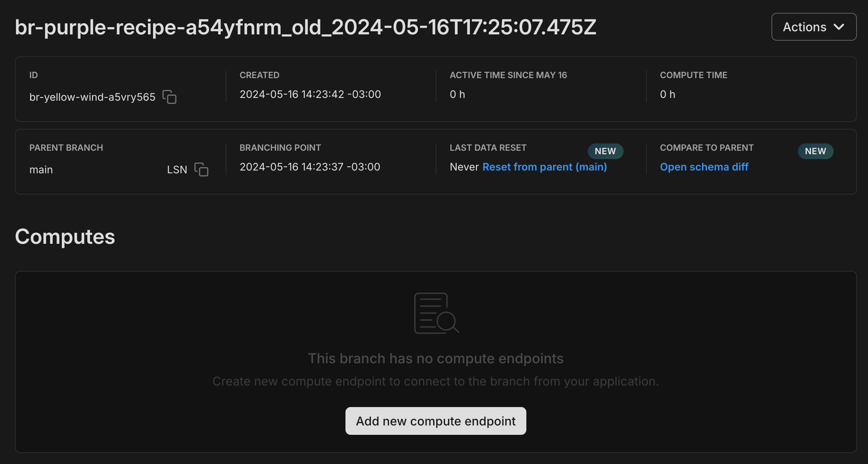The image size is (868, 464).
Task: Click the empty-state document search icon
Action: [436, 313]
